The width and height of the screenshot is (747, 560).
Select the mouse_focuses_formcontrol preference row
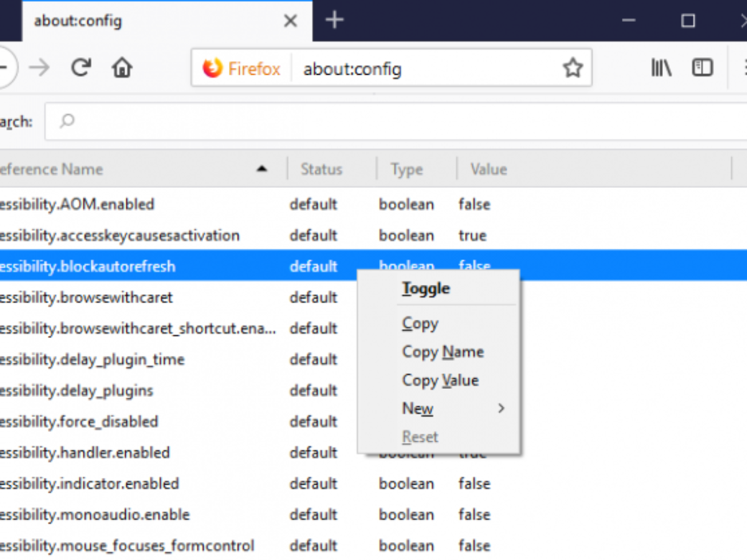(x=374, y=546)
